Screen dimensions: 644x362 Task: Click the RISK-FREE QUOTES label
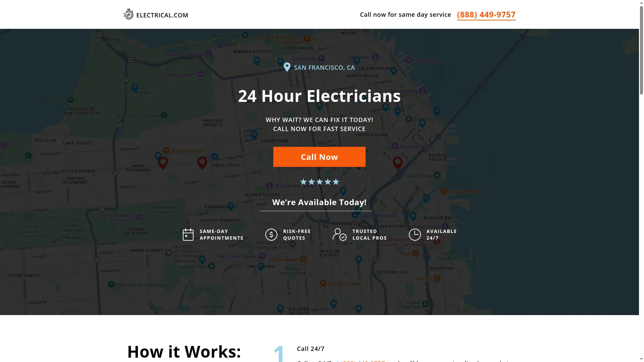point(297,235)
